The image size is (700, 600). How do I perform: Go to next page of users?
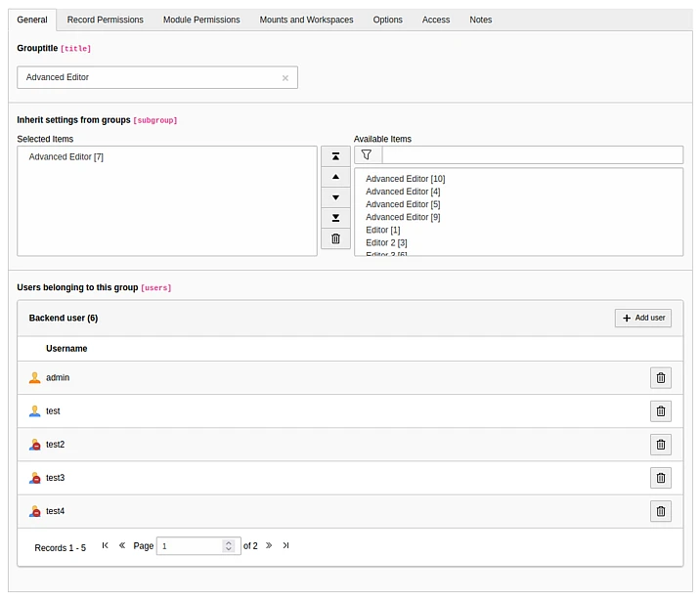[x=269, y=545]
